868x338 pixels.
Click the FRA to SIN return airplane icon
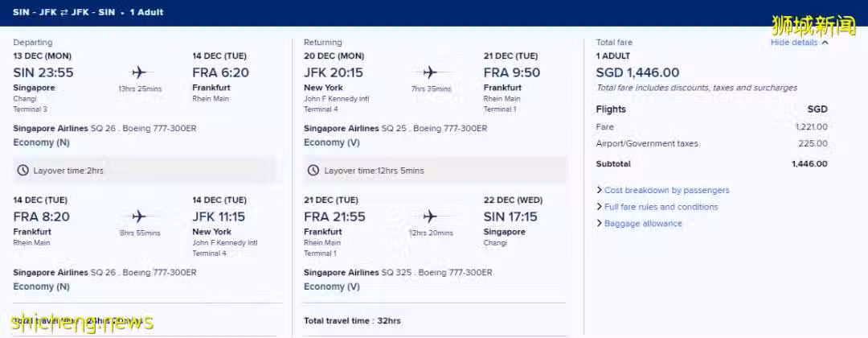click(x=429, y=216)
